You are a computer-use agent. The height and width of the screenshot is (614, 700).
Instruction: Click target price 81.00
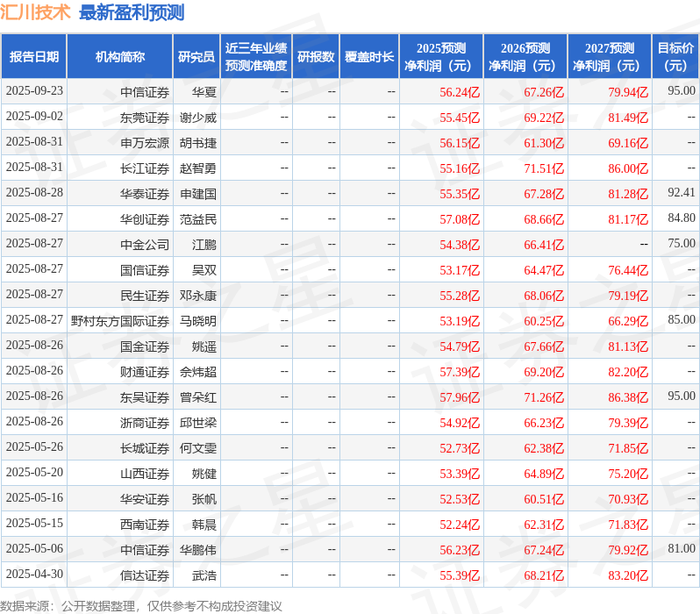tap(682, 549)
